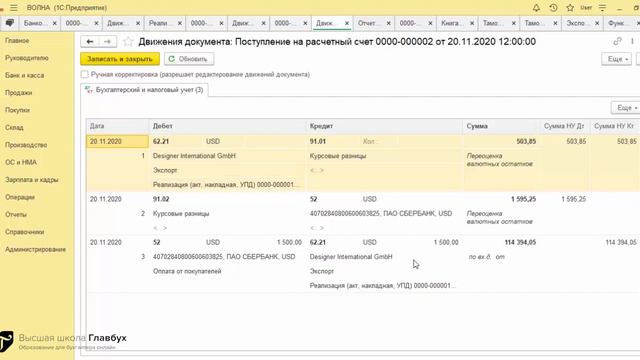Select debit account 91.02
Image resolution: width=640 pixels, height=360 pixels.
(x=161, y=199)
